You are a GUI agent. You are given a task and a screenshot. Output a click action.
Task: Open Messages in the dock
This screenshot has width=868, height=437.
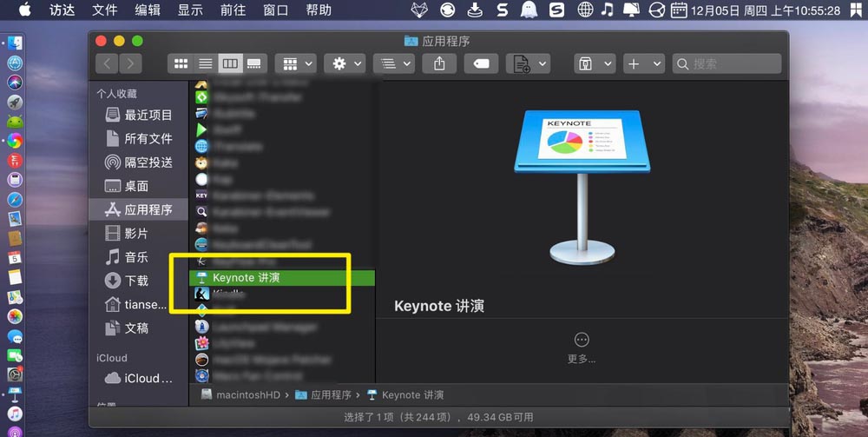click(15, 336)
